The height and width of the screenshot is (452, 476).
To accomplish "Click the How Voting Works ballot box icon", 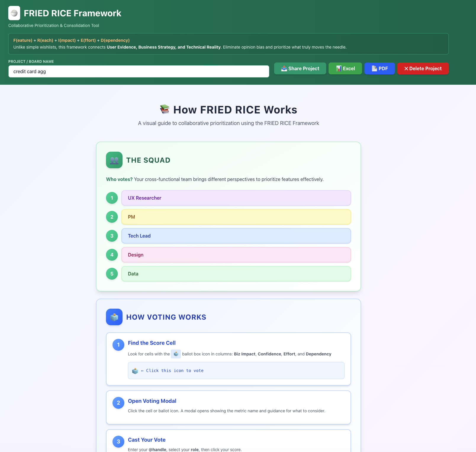I will click(x=114, y=317).
